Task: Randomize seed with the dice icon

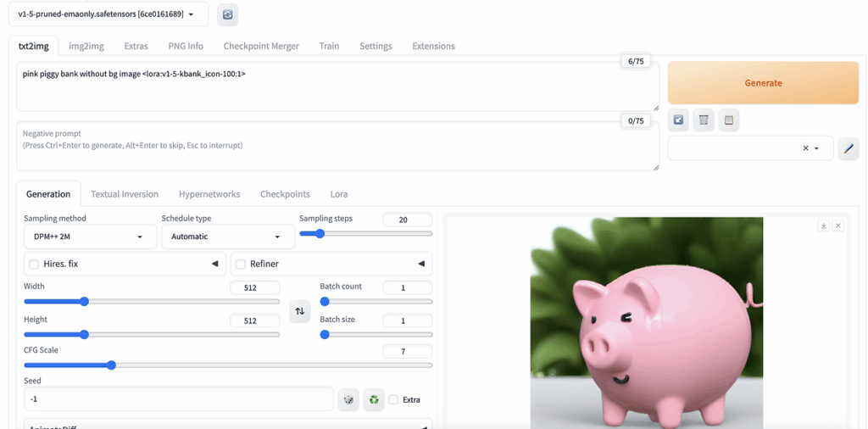Action: 348,399
